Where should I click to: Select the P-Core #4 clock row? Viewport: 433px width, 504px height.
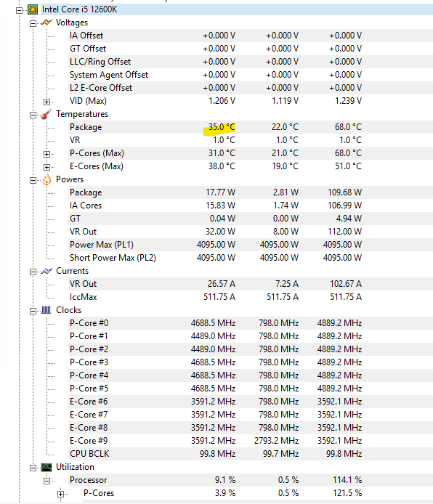[x=251, y=375]
